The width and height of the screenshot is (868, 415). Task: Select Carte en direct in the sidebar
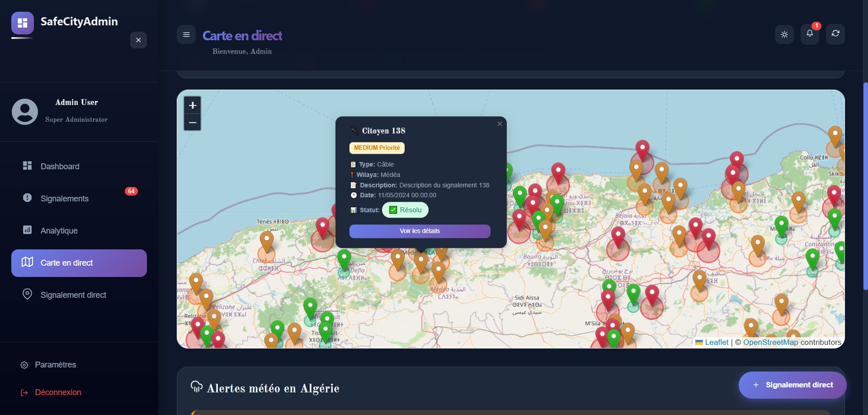[x=79, y=263]
